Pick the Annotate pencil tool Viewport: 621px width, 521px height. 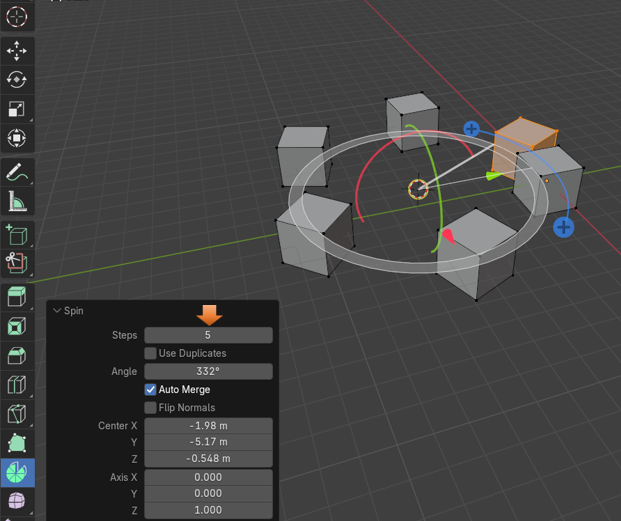(17, 173)
